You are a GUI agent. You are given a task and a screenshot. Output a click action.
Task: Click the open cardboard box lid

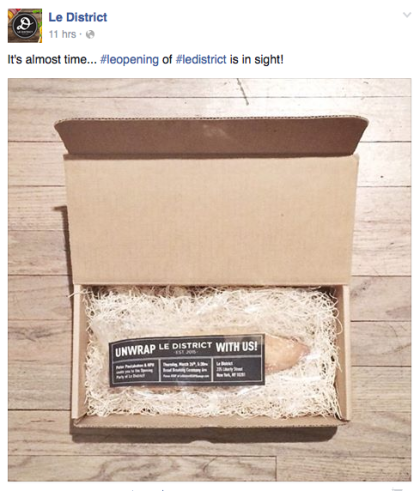click(210, 202)
